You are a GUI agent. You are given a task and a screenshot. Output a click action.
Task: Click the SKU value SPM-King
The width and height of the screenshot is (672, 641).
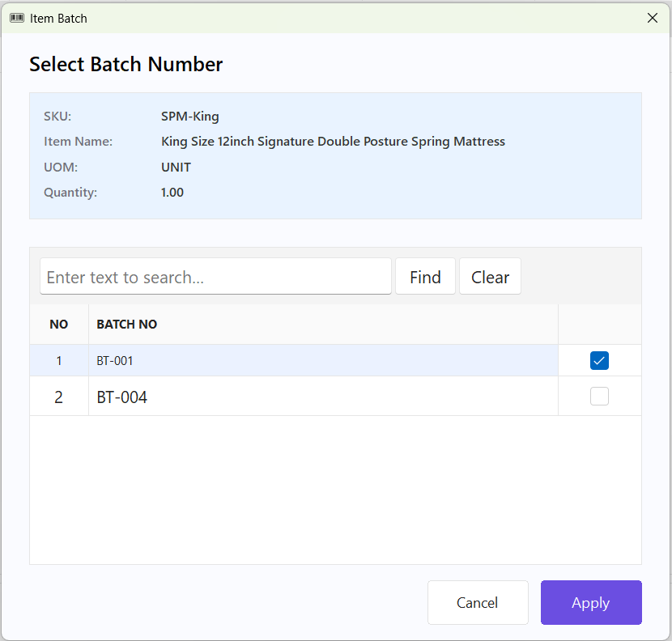point(189,117)
